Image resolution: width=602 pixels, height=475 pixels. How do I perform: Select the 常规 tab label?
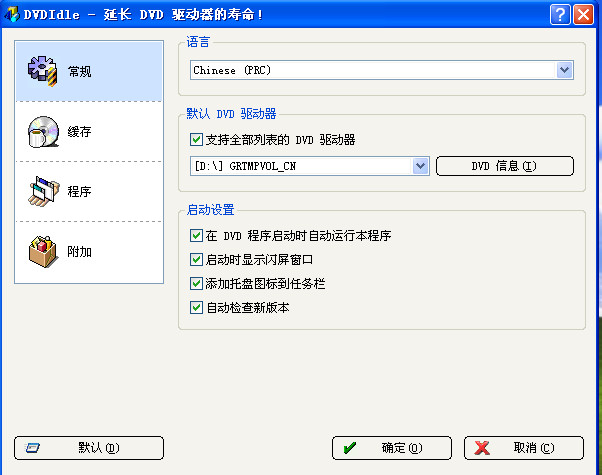click(79, 71)
